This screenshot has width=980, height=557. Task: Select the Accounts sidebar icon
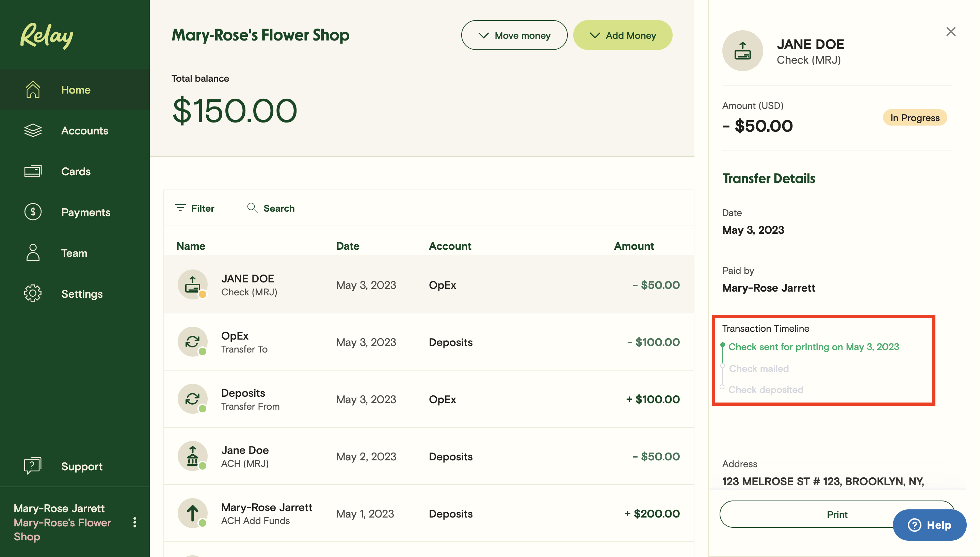(33, 130)
